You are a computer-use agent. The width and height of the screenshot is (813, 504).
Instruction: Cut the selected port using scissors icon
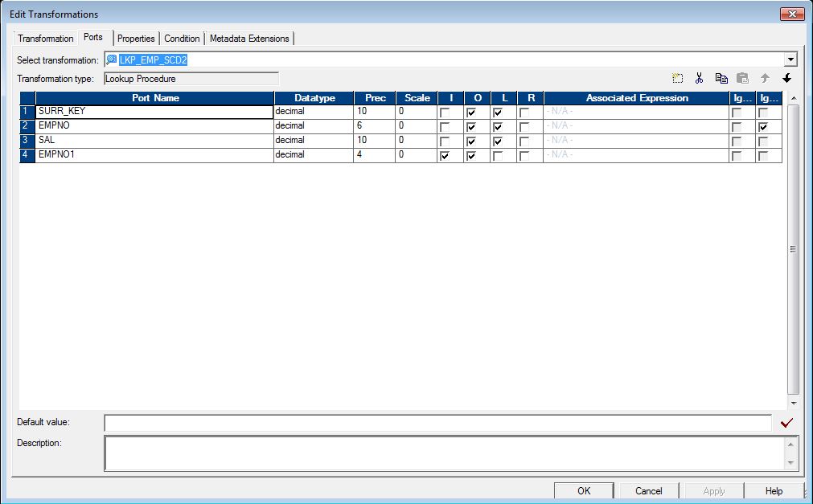699,77
